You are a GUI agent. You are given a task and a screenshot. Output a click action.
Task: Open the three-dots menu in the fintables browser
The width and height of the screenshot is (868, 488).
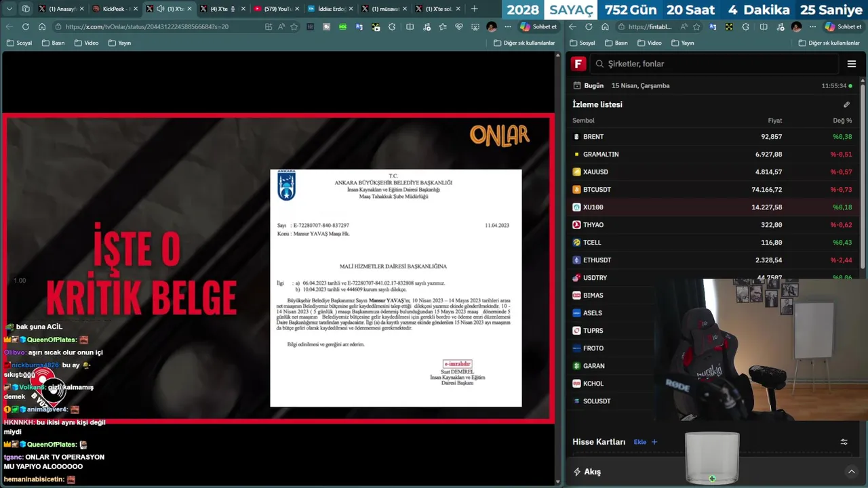(812, 26)
